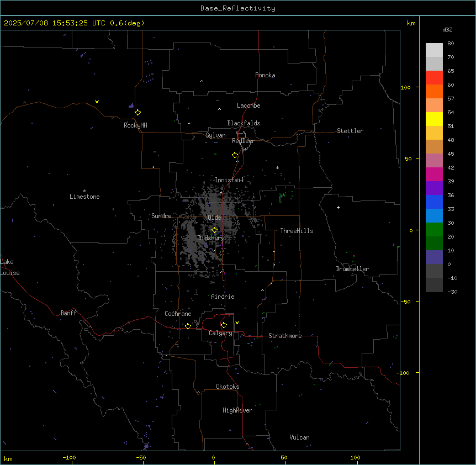
Task: Click the Cochrane label
Action: click(178, 314)
